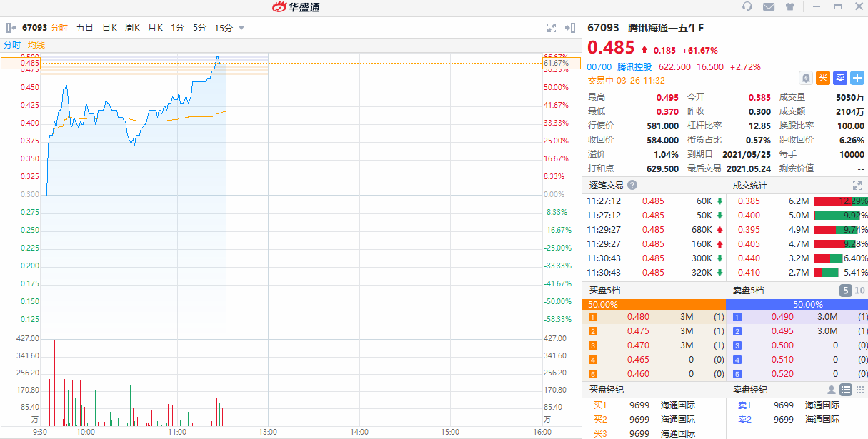Switch broker queue to grid view
Screen dimensions: 868x439
859,390
